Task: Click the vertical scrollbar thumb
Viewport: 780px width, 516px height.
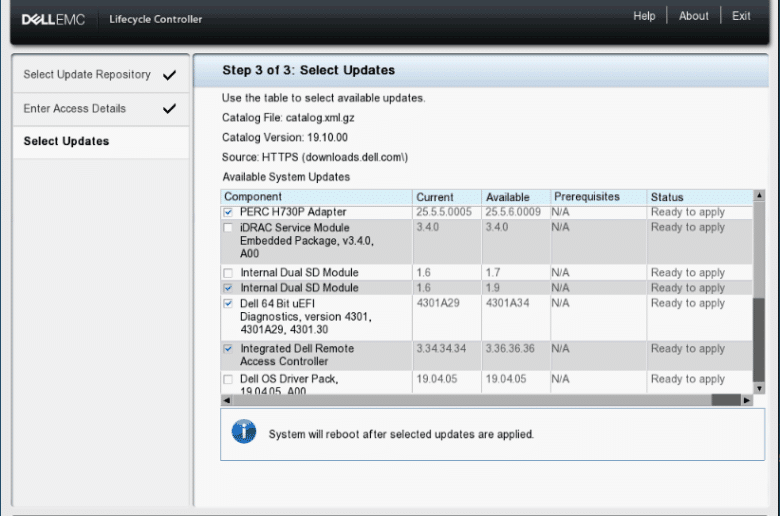Action: tap(759, 339)
